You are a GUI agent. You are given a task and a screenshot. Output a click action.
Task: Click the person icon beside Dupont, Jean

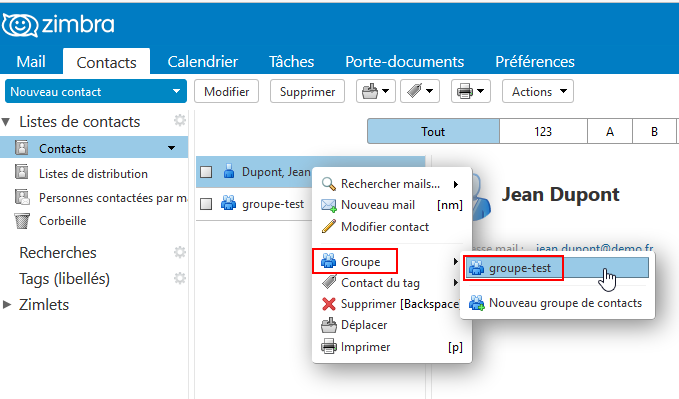229,172
